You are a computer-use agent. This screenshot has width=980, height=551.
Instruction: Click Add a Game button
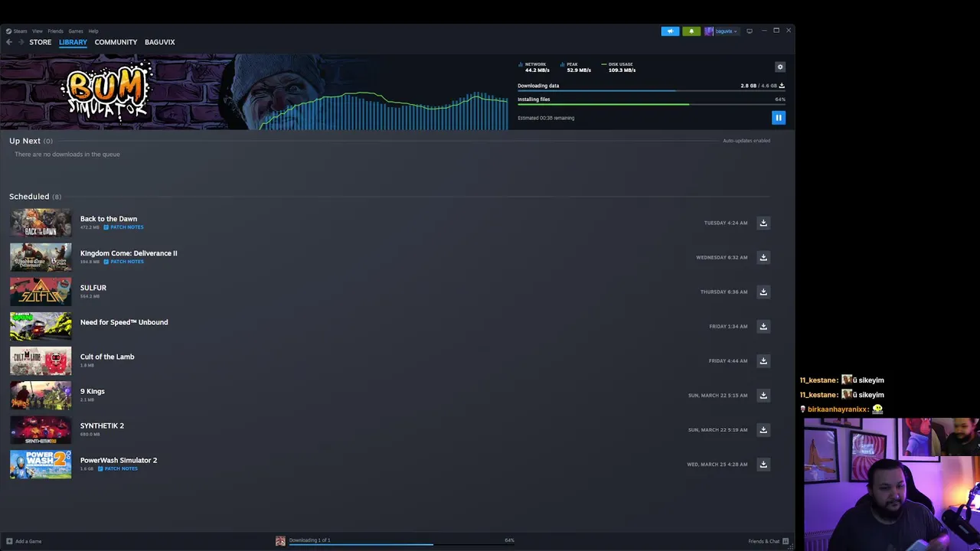pos(24,541)
